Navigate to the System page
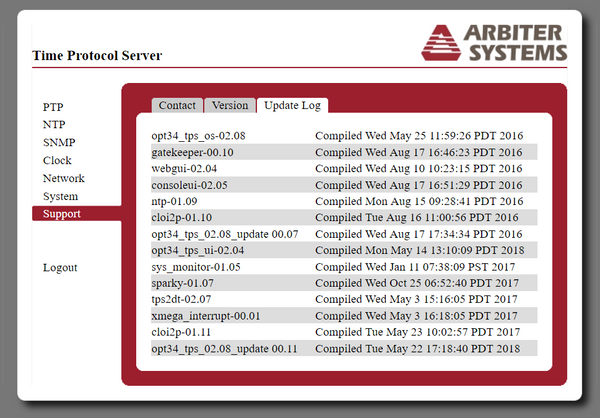Image resolution: width=600 pixels, height=418 pixels. point(60,196)
